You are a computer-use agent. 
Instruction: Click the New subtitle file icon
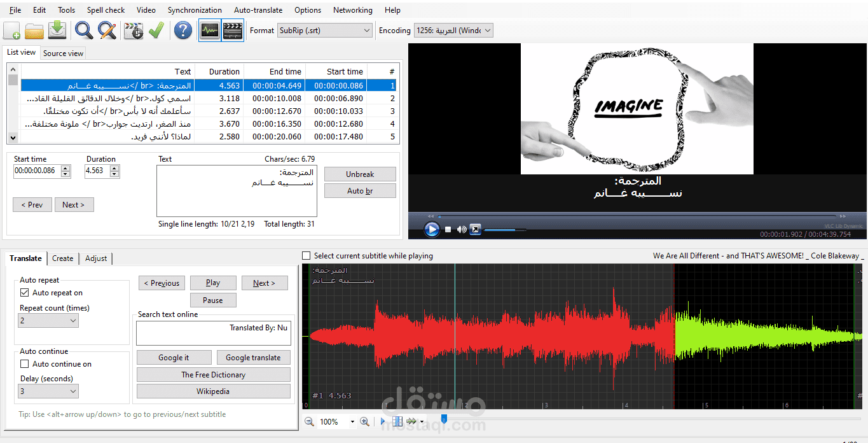[x=11, y=30]
